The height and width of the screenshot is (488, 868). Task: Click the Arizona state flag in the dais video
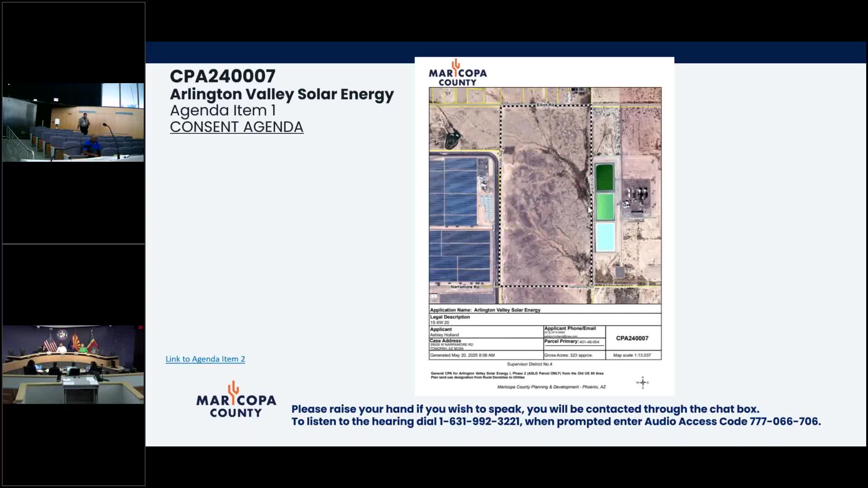click(x=75, y=341)
